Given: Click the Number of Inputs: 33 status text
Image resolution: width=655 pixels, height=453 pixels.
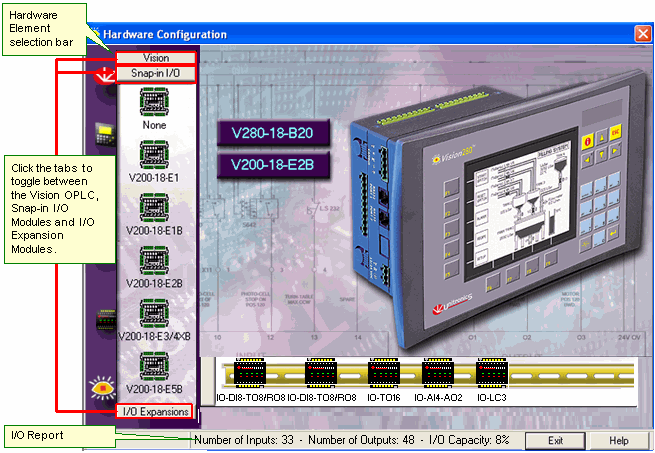Looking at the screenshot, I should (244, 440).
